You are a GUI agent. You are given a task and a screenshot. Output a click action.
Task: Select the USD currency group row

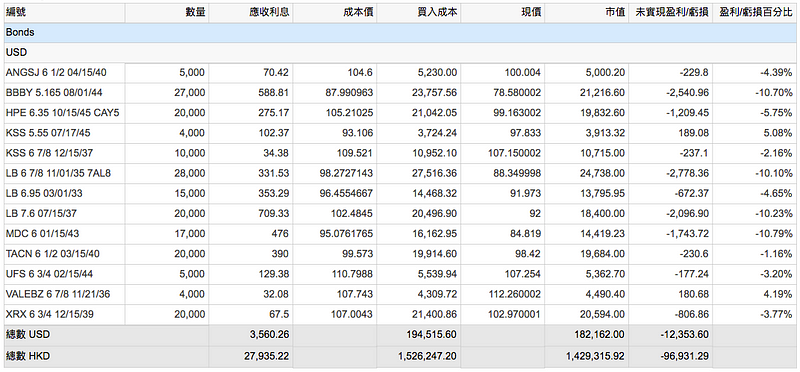400,53
